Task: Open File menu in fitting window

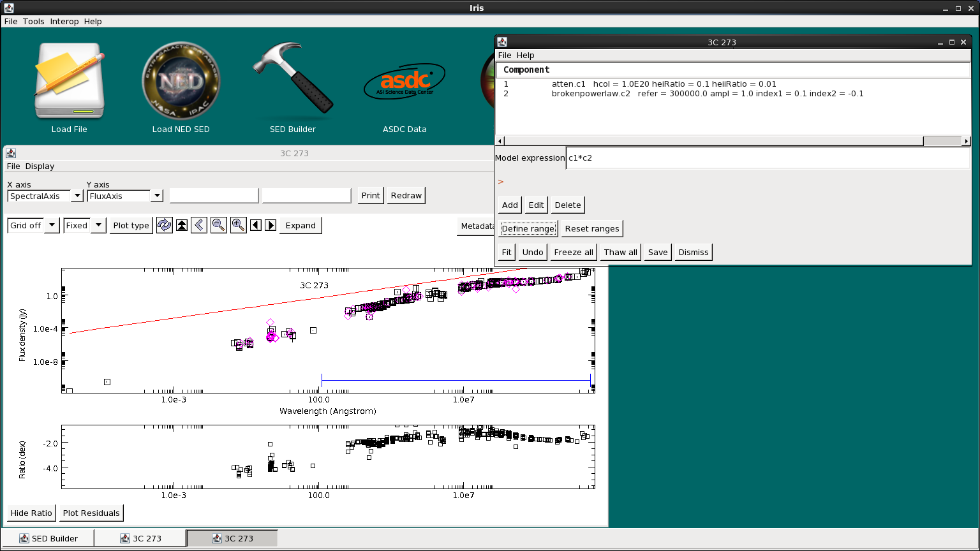Action: pos(505,55)
